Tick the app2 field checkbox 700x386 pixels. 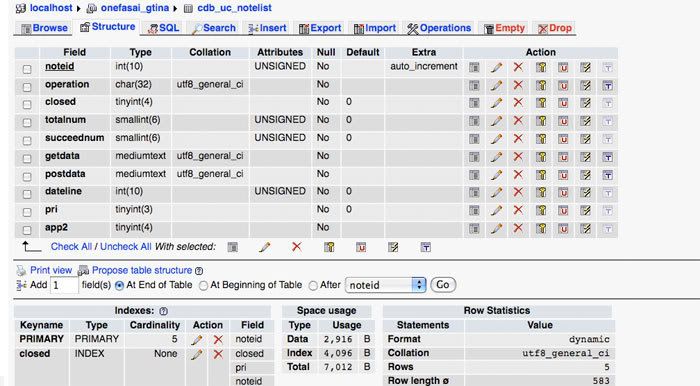pos(27,230)
